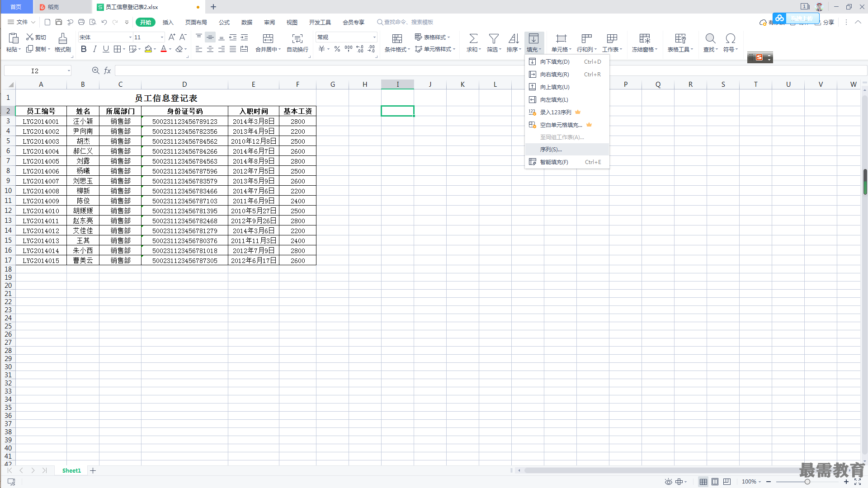
Task: Click the Print icon in quick toolbar
Action: point(81,22)
